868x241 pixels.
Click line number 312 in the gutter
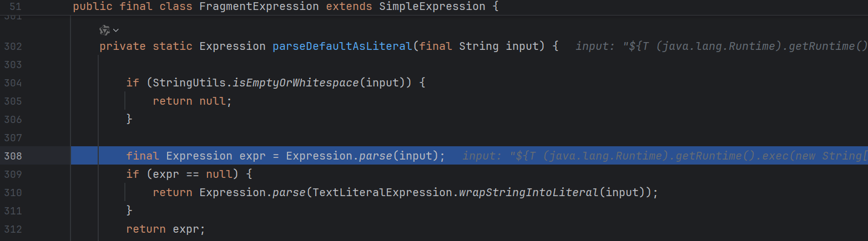[13, 229]
